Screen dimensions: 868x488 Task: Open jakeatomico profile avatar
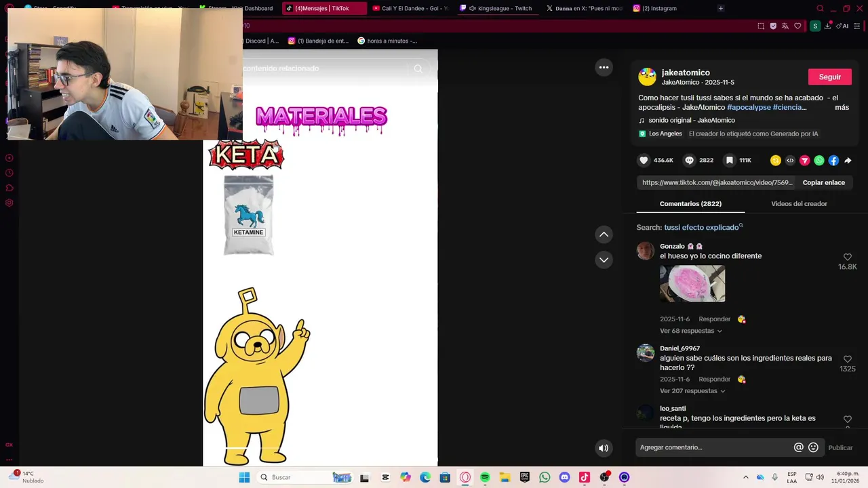648,77
